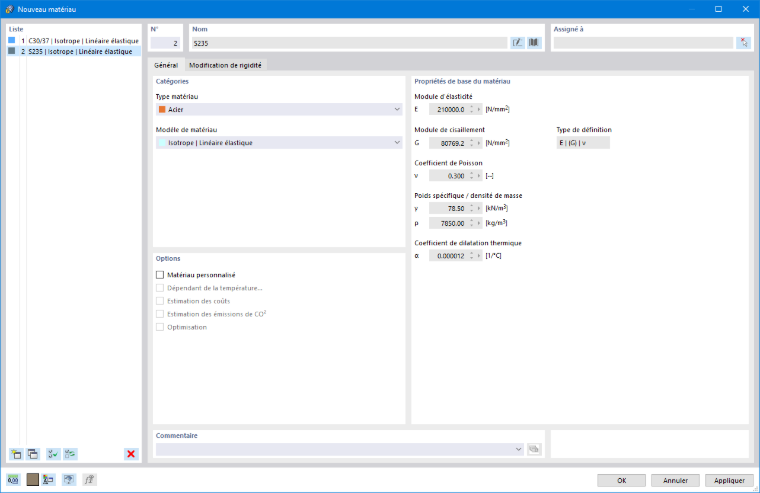Close the Nouveau matériau dialog
760x493 pixels.
[x=745, y=9]
